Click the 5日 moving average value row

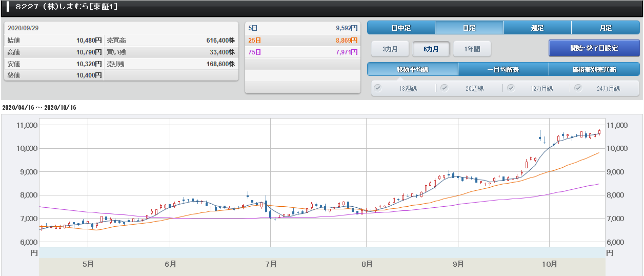(x=303, y=28)
